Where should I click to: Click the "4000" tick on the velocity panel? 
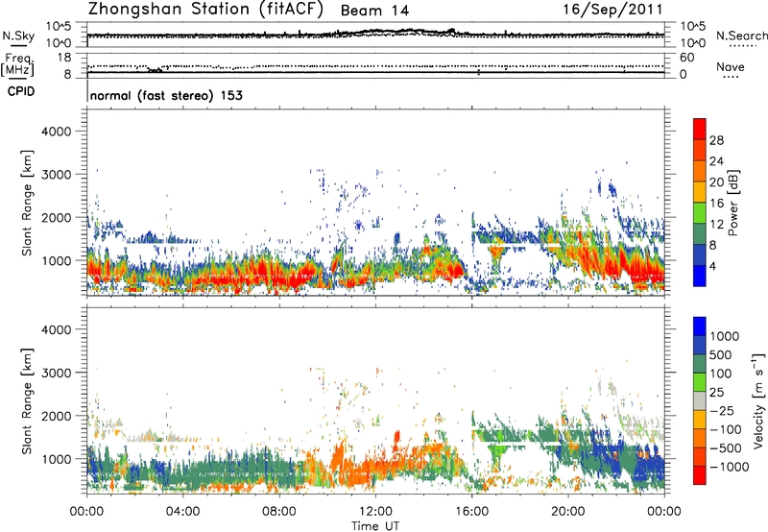pyautogui.click(x=57, y=329)
